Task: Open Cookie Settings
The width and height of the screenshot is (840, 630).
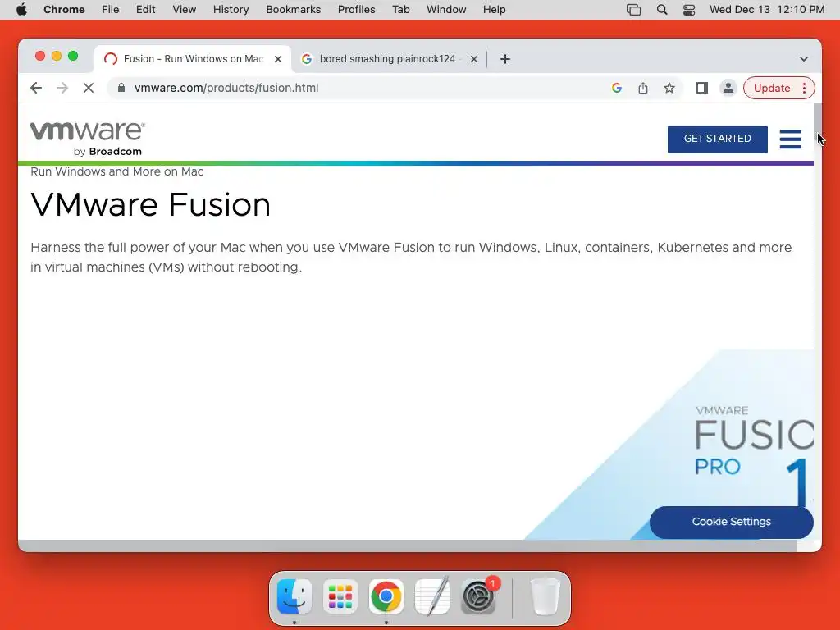Action: tap(731, 522)
